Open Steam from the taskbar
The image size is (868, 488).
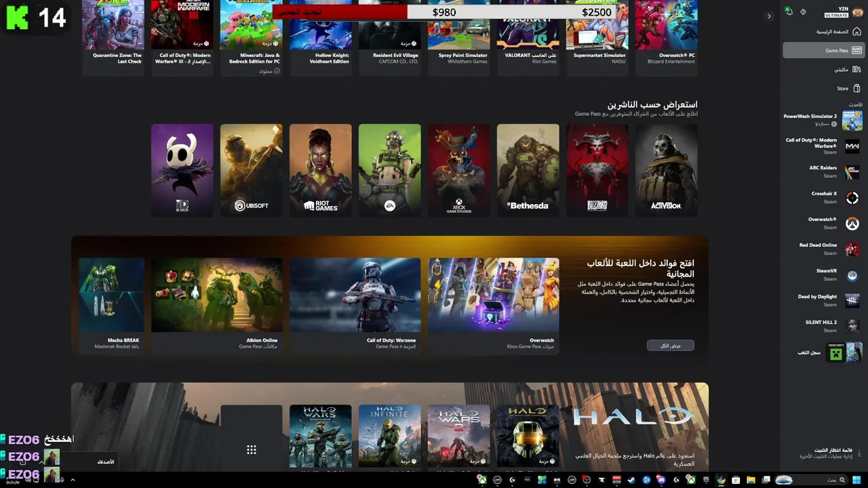(631, 480)
